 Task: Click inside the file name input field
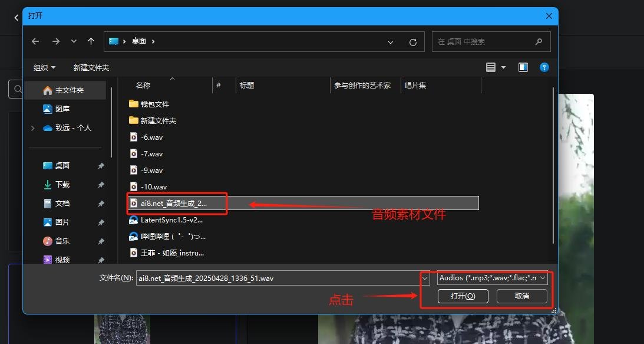(x=277, y=277)
